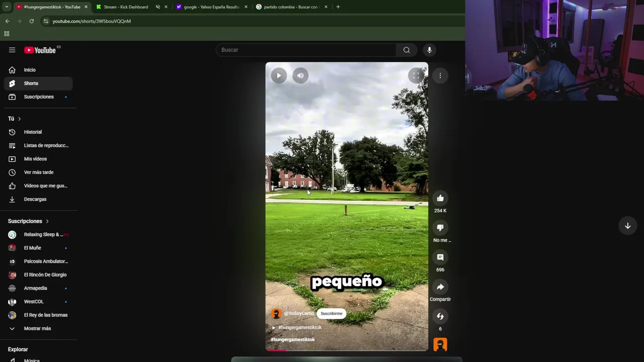Open El Muñe channel subscription
This screenshot has width=644, height=362.
pyautogui.click(x=38, y=248)
